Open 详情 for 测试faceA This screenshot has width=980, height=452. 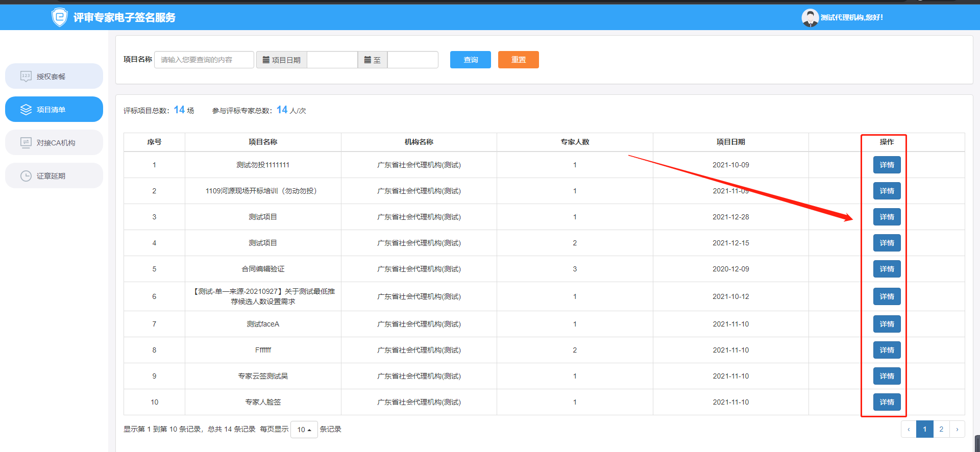click(887, 324)
